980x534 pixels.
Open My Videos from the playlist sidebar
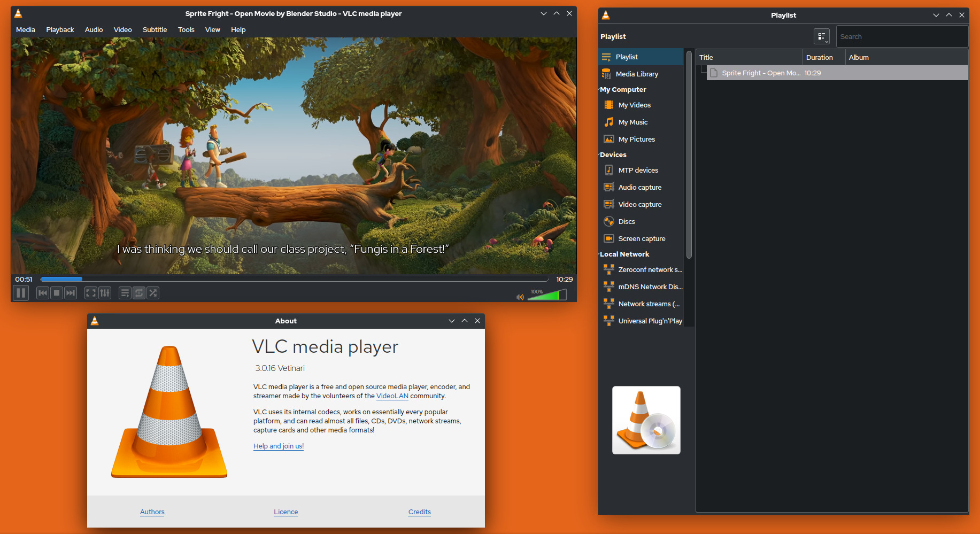click(634, 105)
